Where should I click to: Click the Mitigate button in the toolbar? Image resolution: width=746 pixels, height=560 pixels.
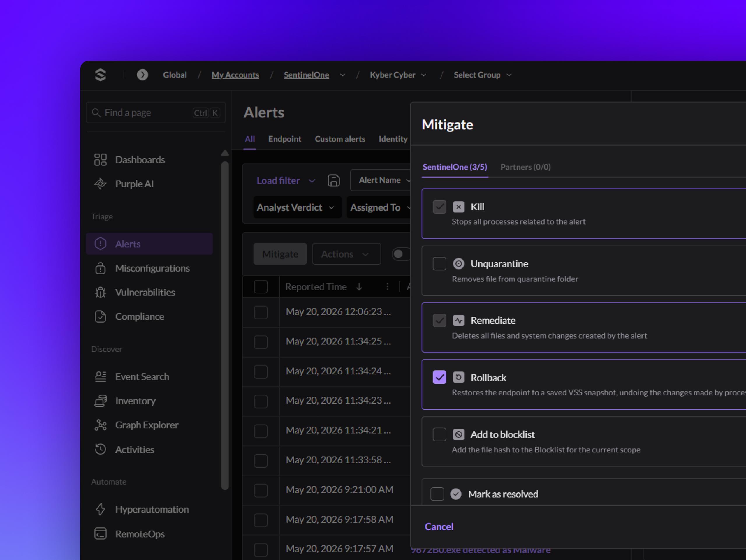(280, 254)
